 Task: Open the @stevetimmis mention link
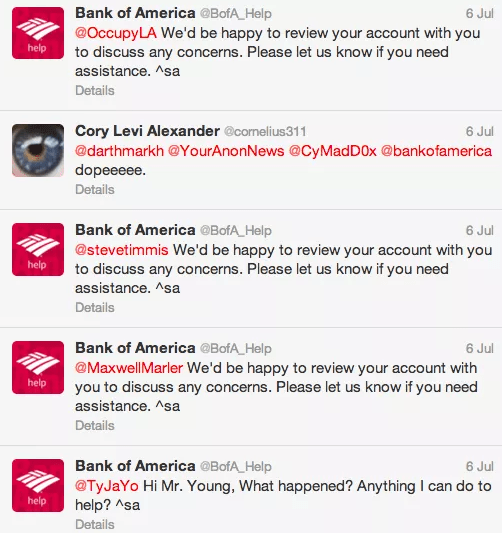point(122,250)
